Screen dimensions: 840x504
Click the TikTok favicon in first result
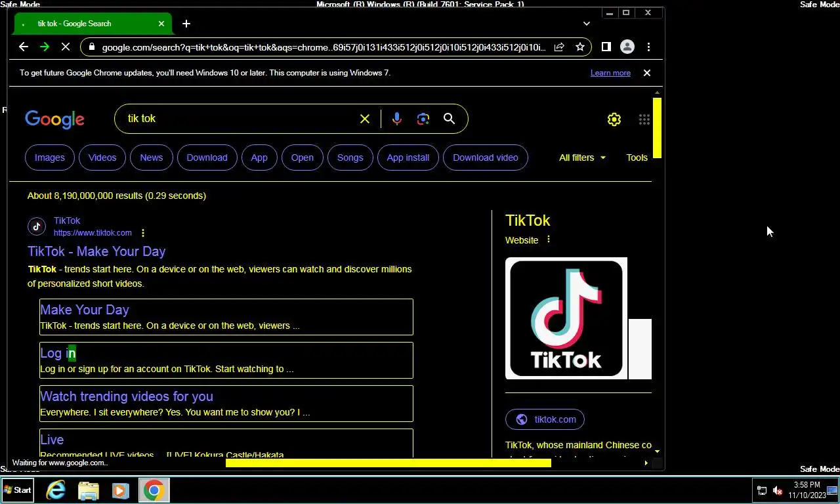pos(37,226)
